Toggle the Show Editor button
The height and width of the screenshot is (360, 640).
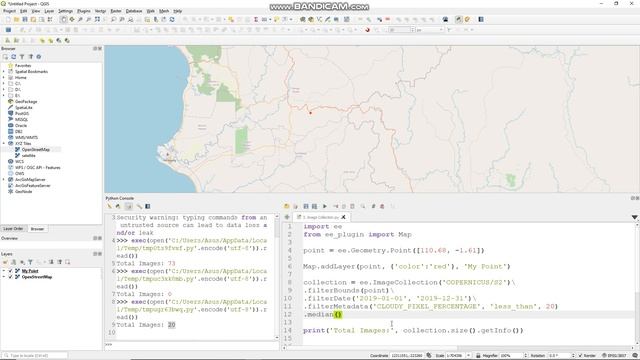coord(129,207)
